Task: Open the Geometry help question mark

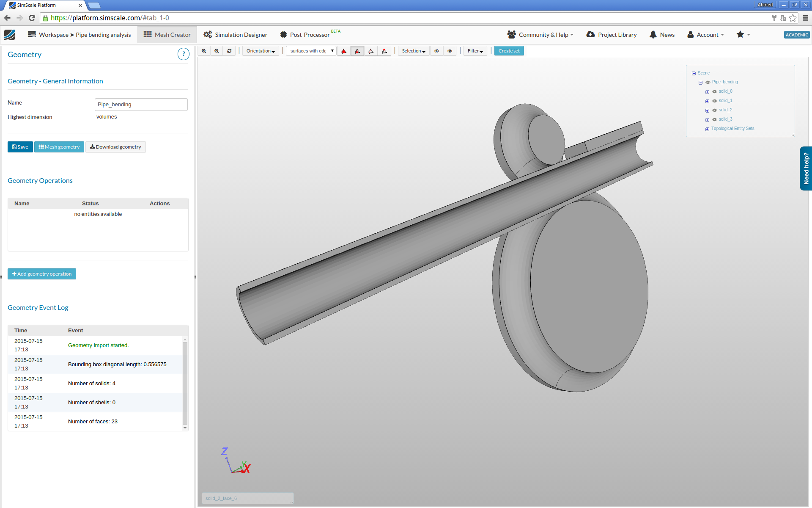Action: [x=183, y=54]
